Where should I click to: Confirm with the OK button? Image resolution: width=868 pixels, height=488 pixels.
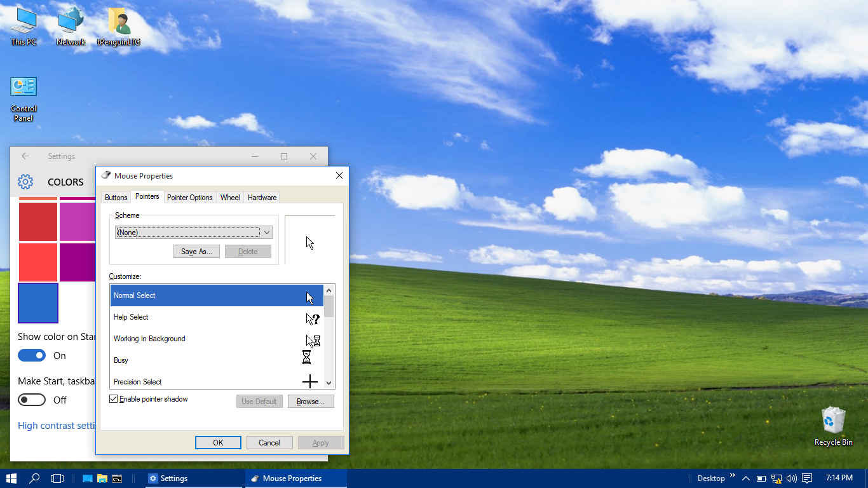click(218, 443)
